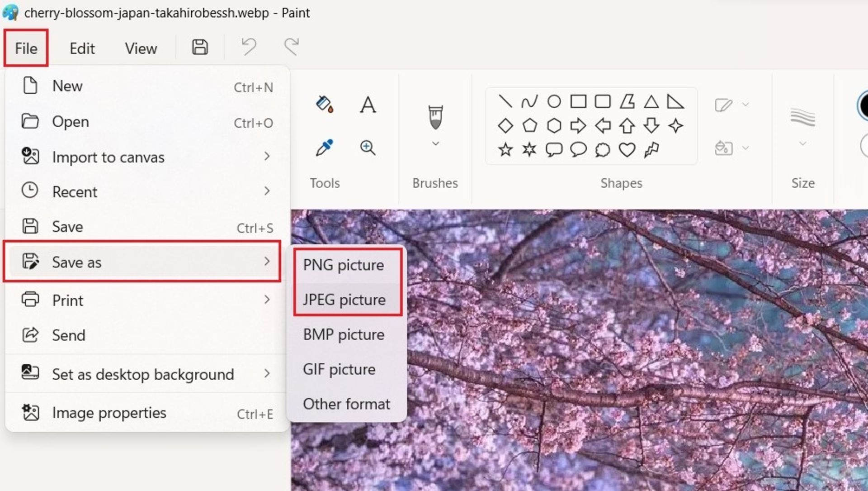Select PNG picture format
The width and height of the screenshot is (868, 491).
coord(344,264)
